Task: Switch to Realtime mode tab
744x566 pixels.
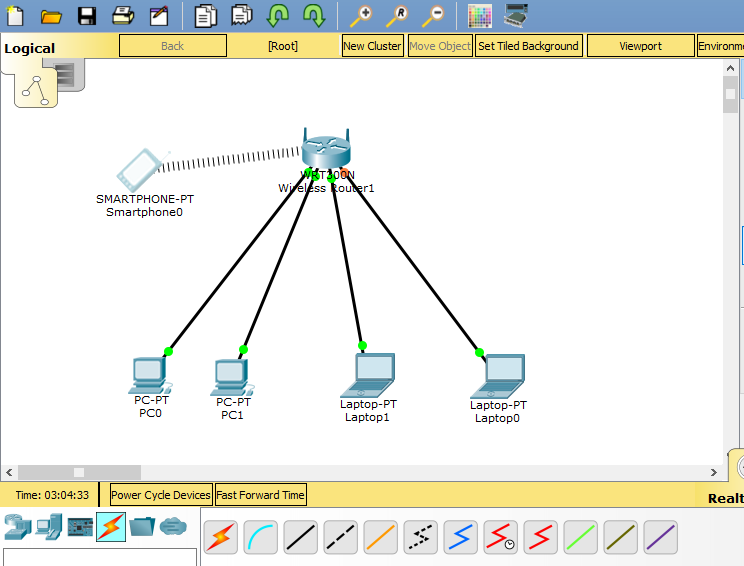Action: point(725,498)
